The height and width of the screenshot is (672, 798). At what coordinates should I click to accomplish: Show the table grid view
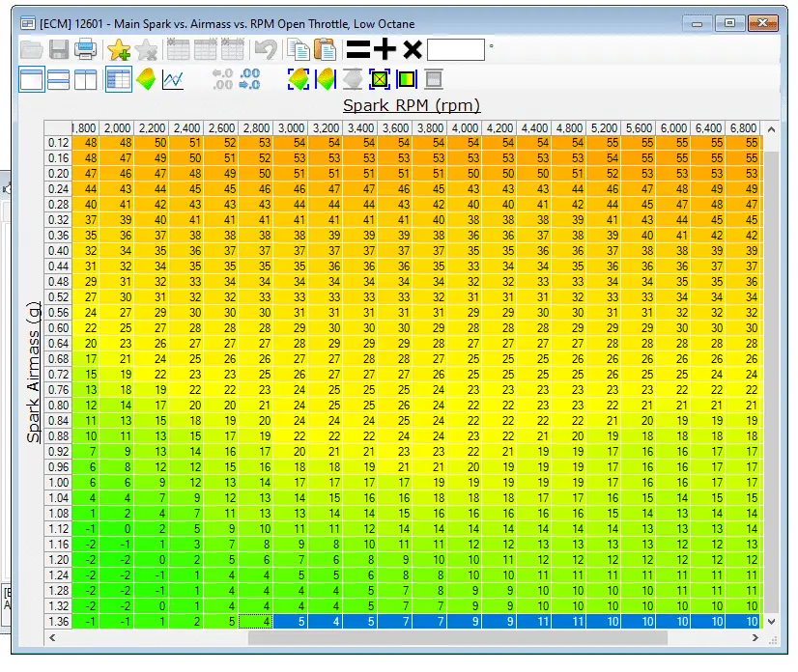[x=119, y=79]
